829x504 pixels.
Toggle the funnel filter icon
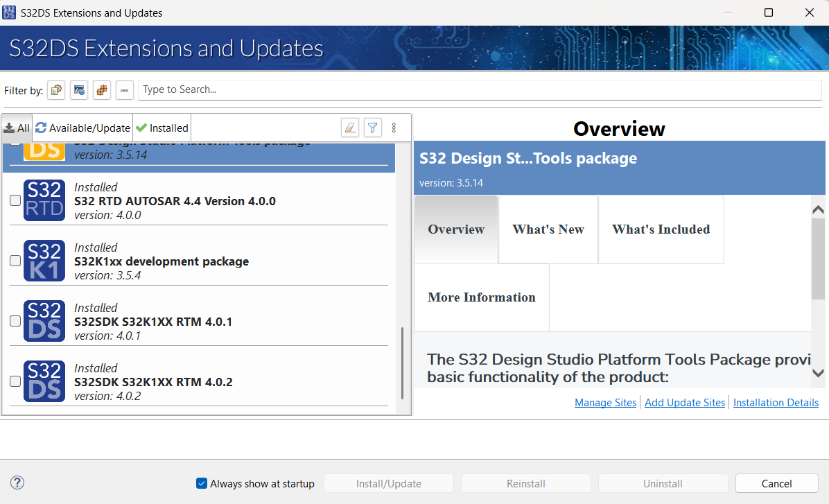click(373, 128)
